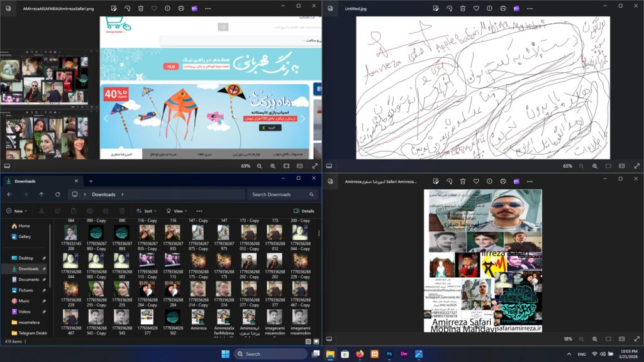This screenshot has width=644, height=362.
Task: Zoom out the photo shown at 69%
Action: pyautogui.click(x=260, y=166)
